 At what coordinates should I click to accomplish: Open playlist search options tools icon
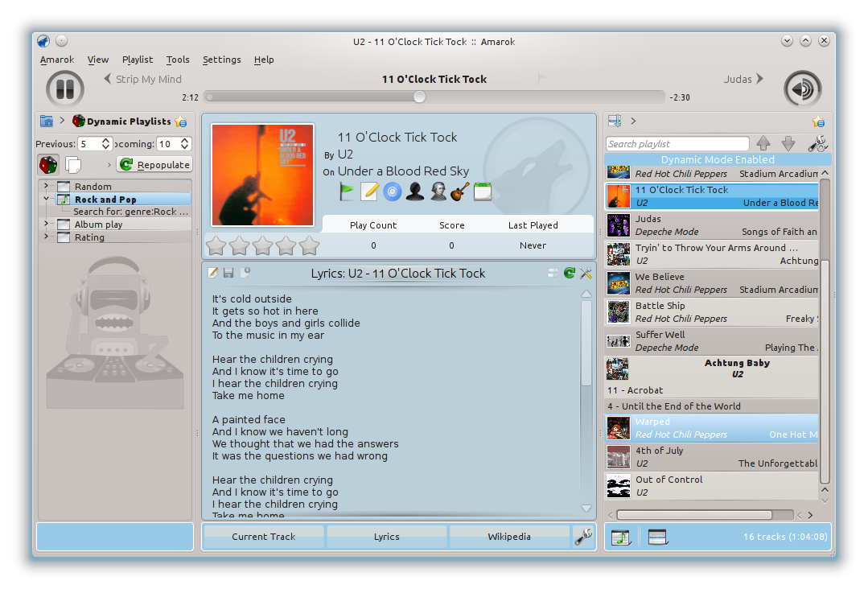pos(817,143)
